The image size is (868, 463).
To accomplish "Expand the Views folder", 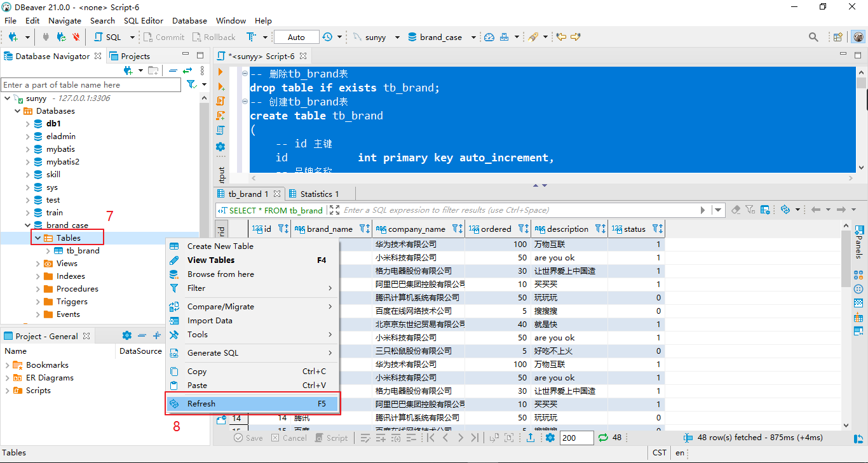I will pyautogui.click(x=38, y=264).
